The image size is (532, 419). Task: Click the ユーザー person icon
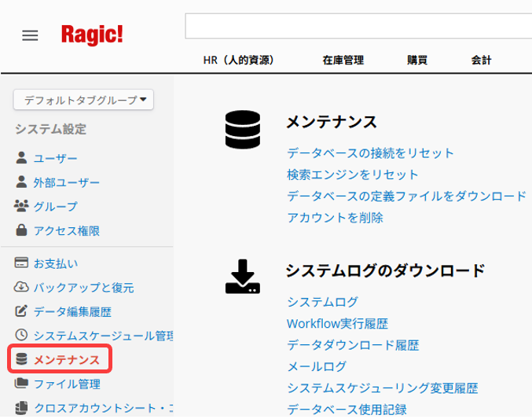pyautogui.click(x=21, y=158)
